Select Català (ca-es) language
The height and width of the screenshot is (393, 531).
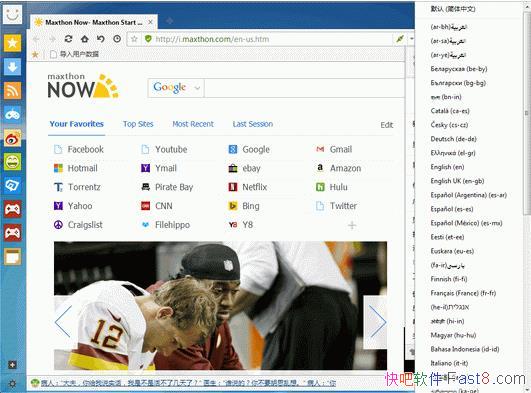click(450, 111)
